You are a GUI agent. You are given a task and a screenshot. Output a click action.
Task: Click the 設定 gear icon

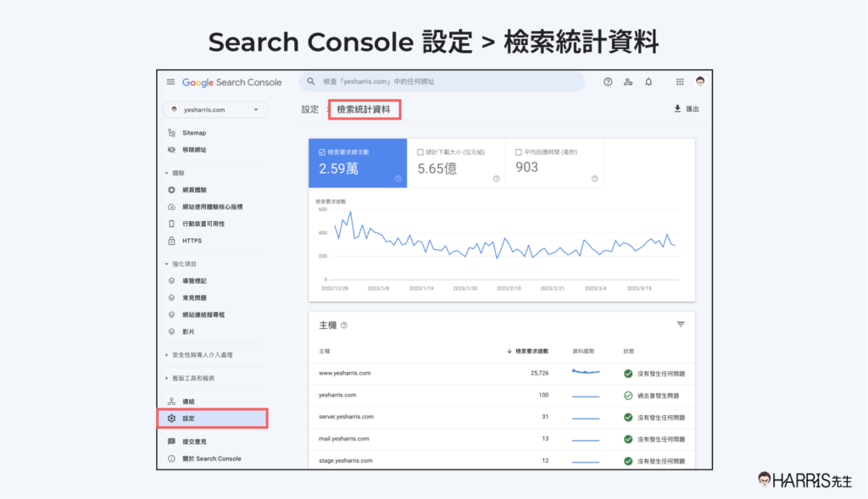tap(171, 419)
